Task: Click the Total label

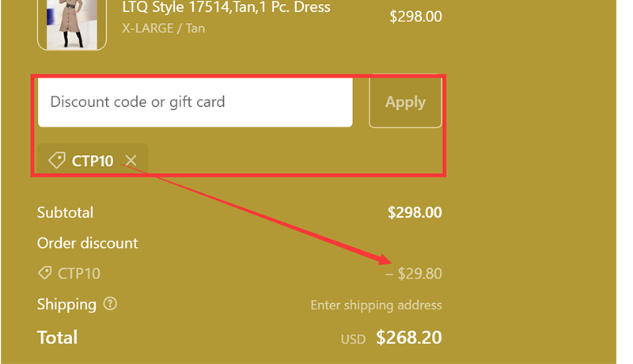Action: (x=57, y=338)
